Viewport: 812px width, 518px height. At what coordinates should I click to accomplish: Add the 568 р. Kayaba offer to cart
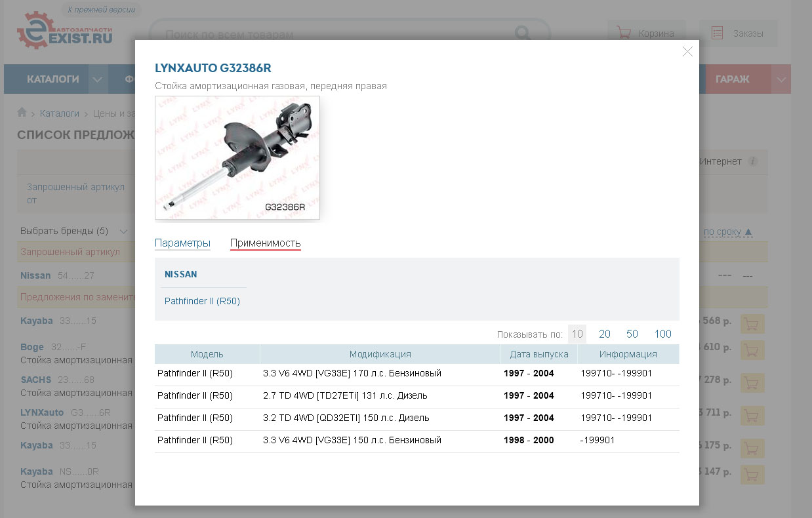pos(752,325)
